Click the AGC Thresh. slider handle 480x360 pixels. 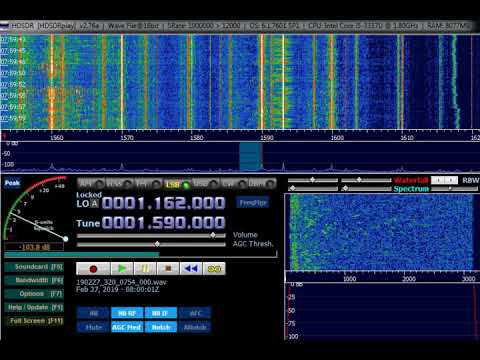pos(157,244)
